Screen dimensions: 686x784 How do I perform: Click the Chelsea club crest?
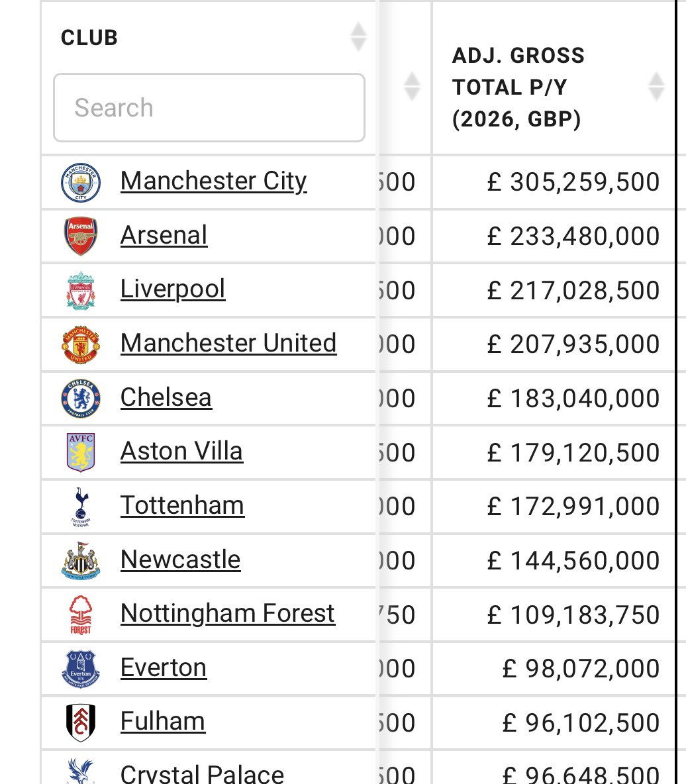click(x=81, y=399)
